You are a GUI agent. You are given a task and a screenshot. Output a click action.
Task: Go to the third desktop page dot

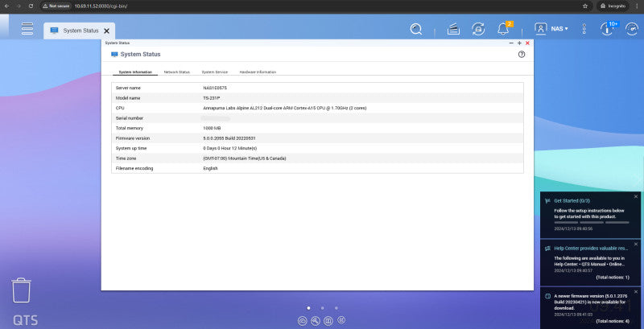[336, 307]
